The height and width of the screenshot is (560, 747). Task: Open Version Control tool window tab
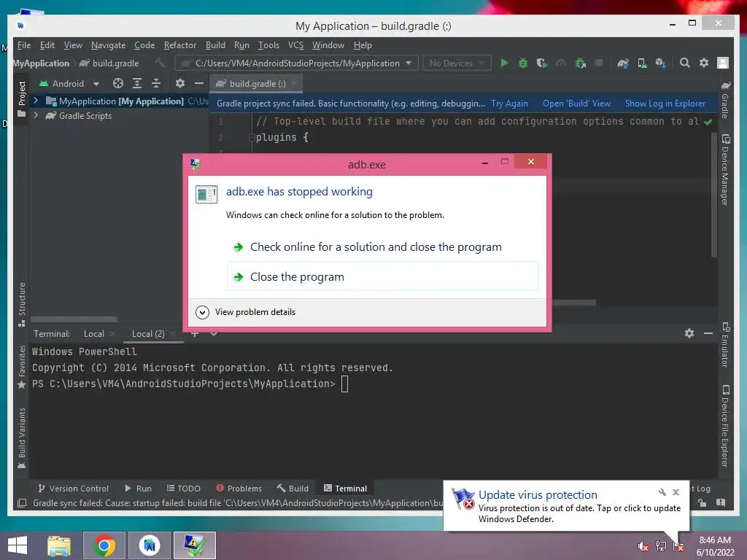[x=74, y=488]
